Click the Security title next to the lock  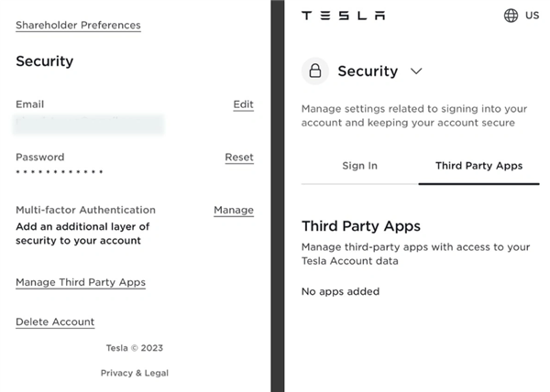point(368,71)
